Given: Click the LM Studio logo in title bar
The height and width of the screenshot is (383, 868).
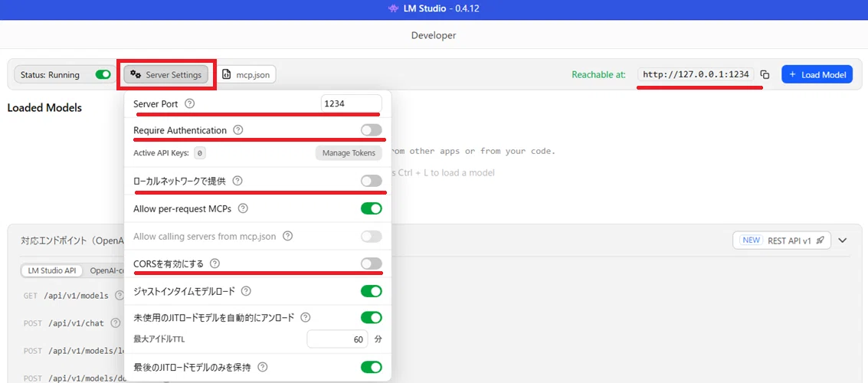Looking at the screenshot, I should pos(393,8).
